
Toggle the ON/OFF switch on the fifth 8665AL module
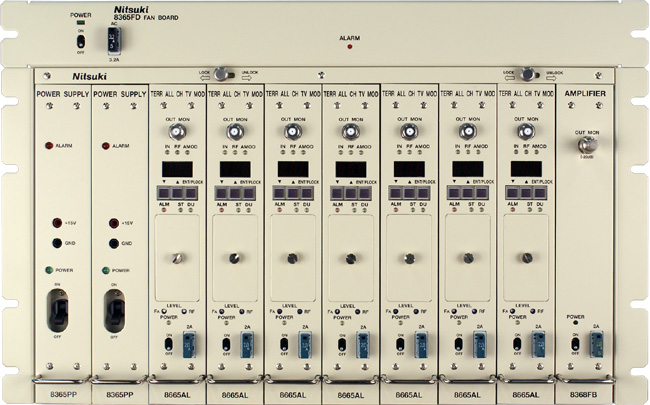tap(400, 344)
